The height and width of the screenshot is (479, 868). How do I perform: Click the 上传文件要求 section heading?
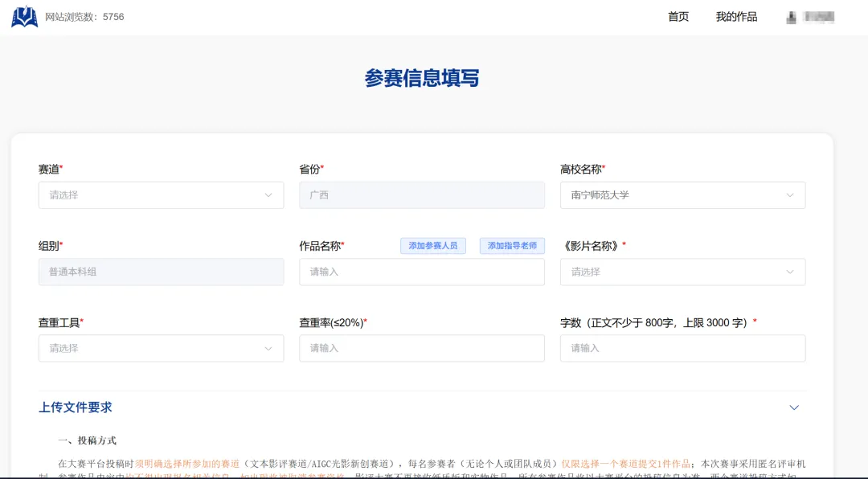(76, 407)
